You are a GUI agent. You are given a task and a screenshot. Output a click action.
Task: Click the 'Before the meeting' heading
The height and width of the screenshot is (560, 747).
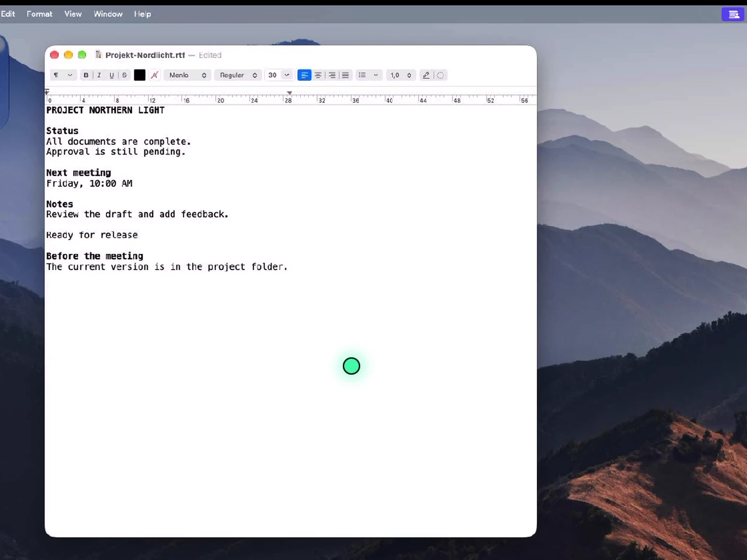[95, 256]
